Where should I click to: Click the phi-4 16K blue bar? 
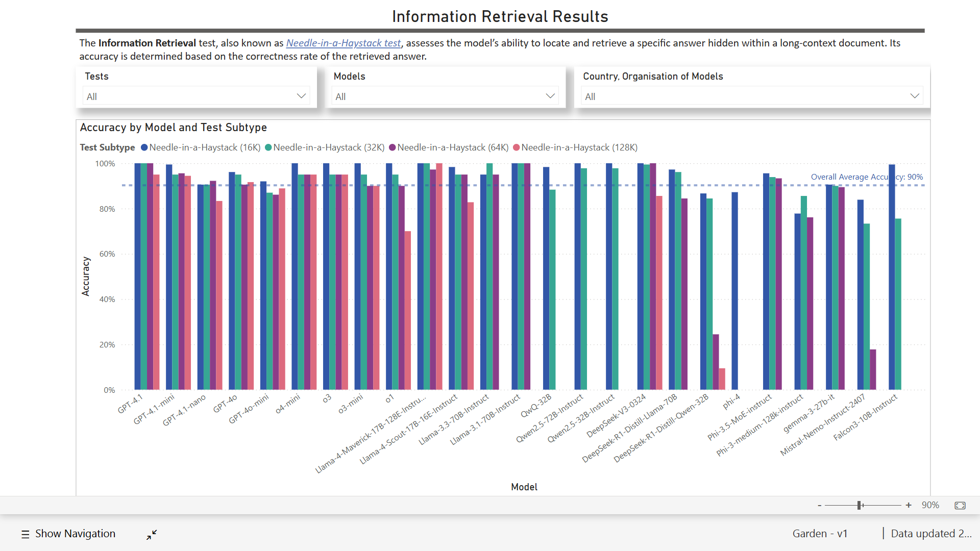tap(734, 291)
